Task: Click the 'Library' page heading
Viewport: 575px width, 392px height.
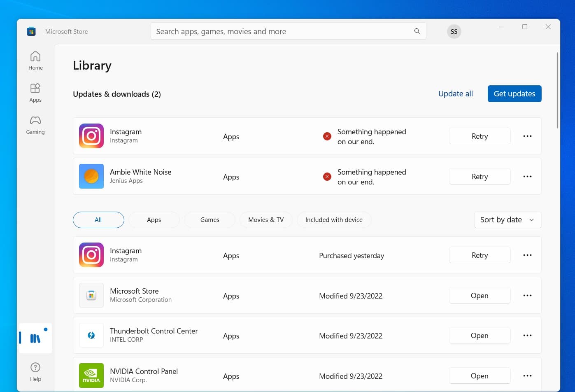Action: pyautogui.click(x=92, y=65)
